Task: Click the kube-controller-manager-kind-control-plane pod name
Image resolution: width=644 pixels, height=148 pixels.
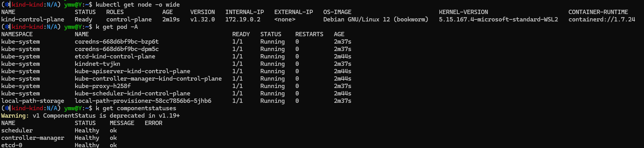Action: pyautogui.click(x=148, y=79)
